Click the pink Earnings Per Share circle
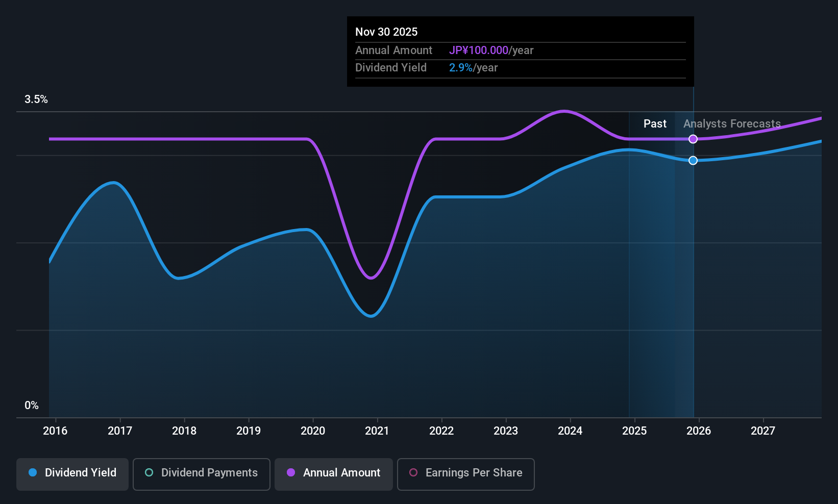The image size is (838, 504). click(x=413, y=472)
